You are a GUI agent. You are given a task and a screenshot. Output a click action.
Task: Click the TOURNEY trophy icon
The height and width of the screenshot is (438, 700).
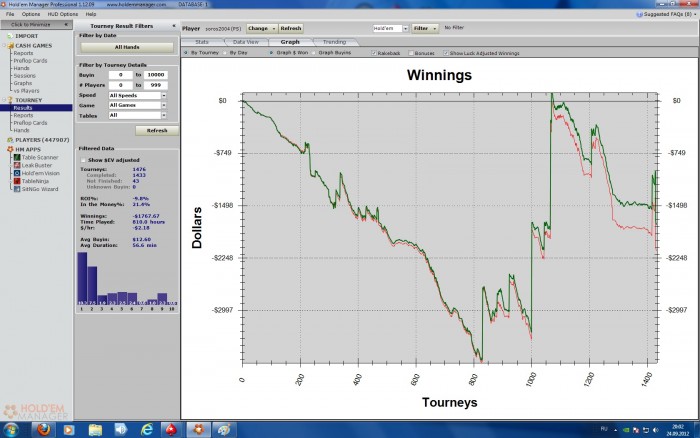tap(10, 100)
